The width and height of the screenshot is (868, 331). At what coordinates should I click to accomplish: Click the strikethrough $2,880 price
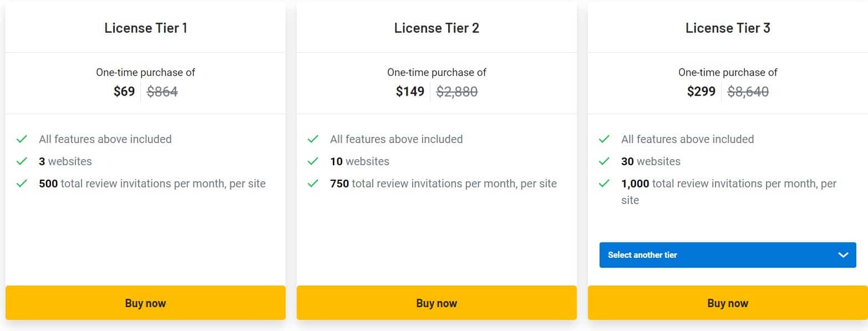pyautogui.click(x=457, y=91)
